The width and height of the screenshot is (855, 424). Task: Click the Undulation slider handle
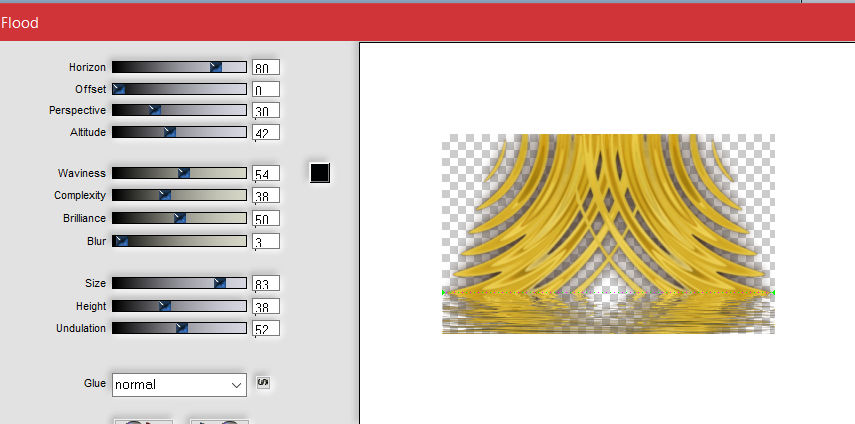coord(182,328)
